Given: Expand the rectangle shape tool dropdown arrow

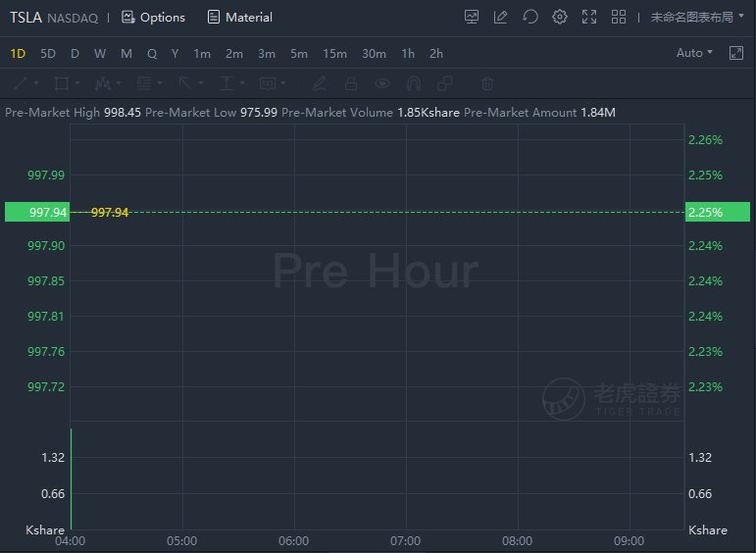Looking at the screenshot, I should (77, 83).
